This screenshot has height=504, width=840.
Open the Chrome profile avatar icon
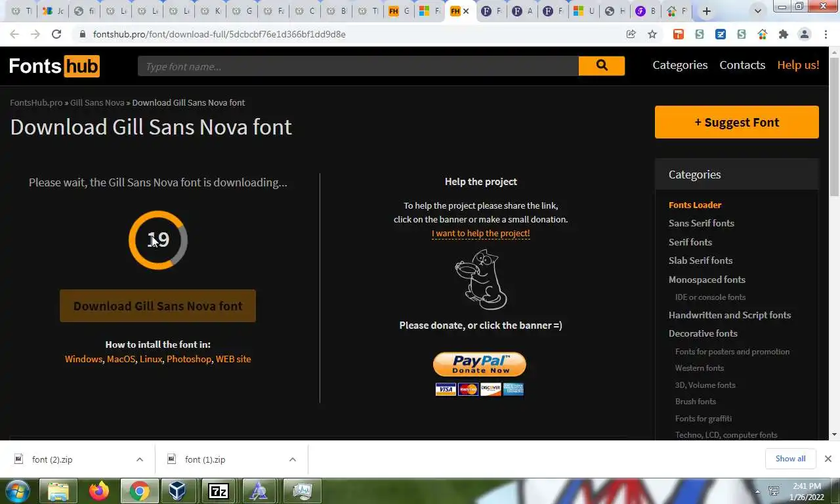[804, 34]
